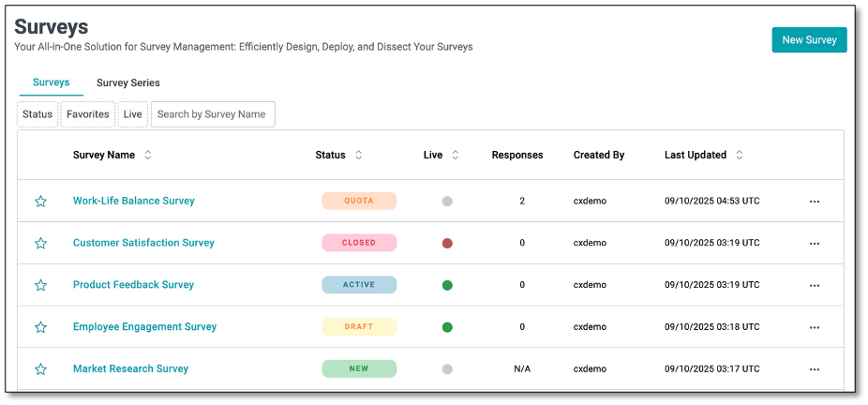Open Customer Satisfaction Survey link
The image size is (868, 405).
144,243
